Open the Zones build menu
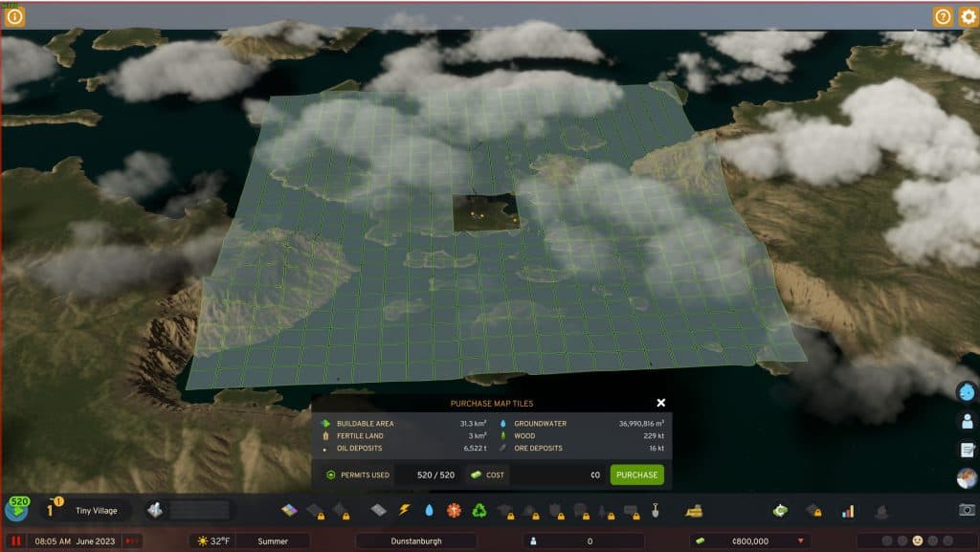Viewport: 980px width, 552px height. pos(289,510)
